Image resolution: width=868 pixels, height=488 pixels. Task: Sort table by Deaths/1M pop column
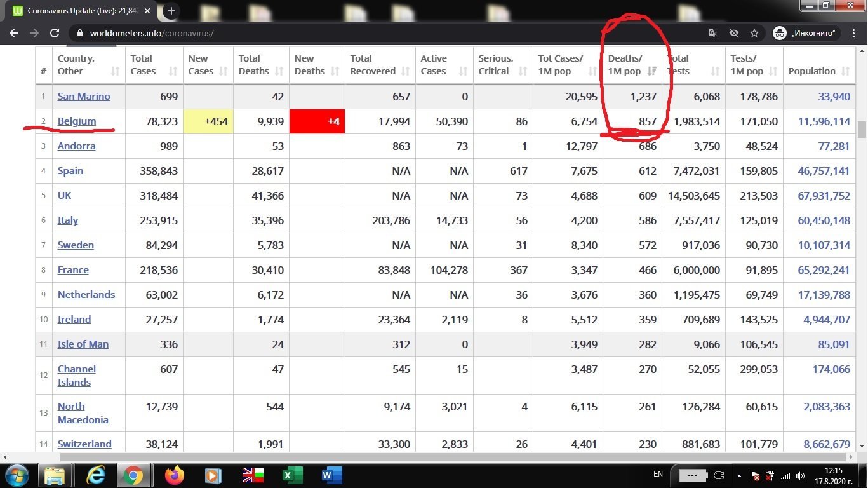pyautogui.click(x=632, y=65)
